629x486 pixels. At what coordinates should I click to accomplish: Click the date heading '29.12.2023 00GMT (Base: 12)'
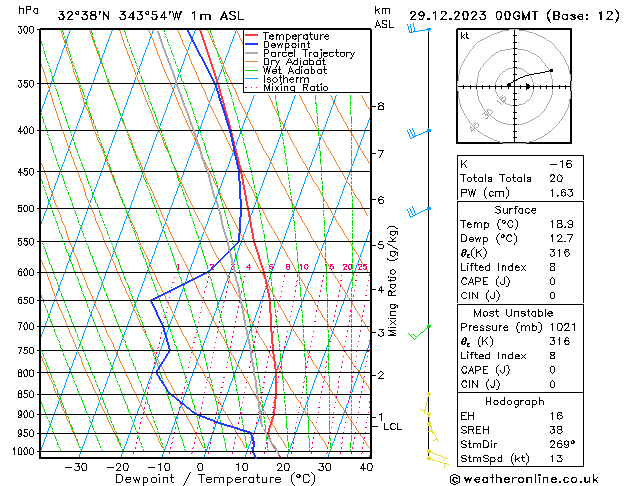pos(514,16)
